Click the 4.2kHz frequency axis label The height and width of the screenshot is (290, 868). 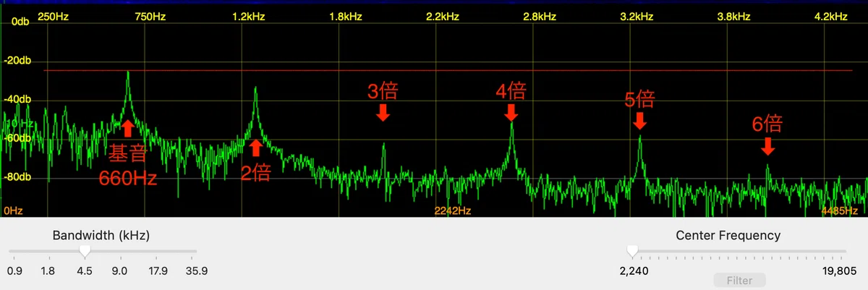(830, 17)
